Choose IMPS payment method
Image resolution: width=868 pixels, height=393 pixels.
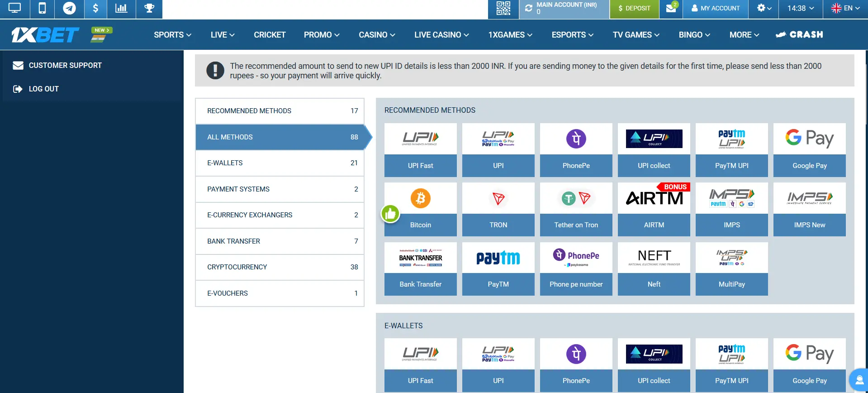point(732,209)
